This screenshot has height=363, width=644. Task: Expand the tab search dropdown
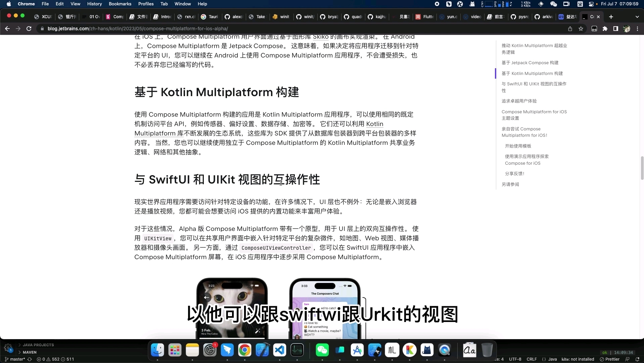click(637, 16)
